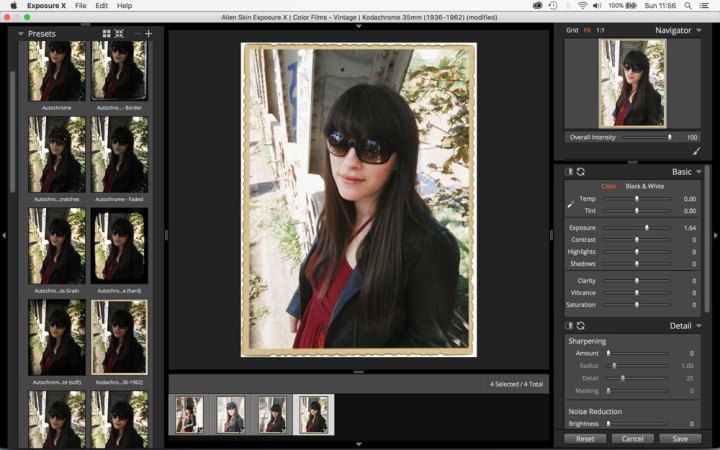Select the Autochrome (hard) preset thumbnail

click(119, 246)
